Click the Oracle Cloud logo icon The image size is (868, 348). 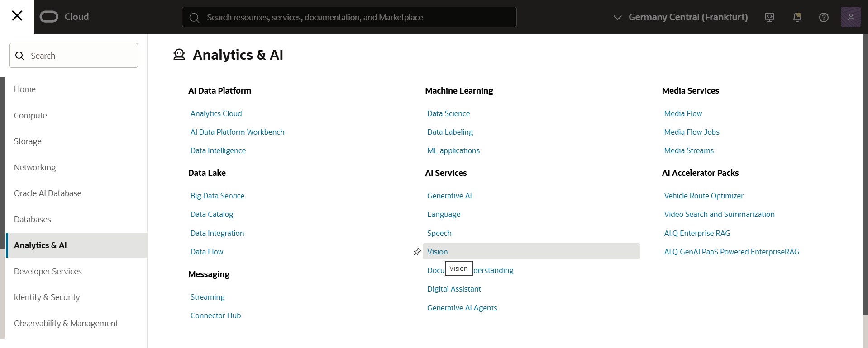(x=49, y=17)
